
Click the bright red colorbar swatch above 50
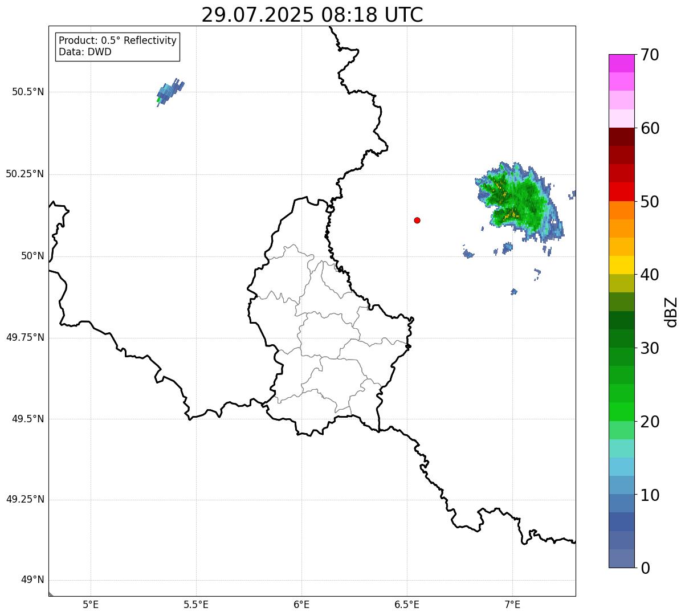621,191
